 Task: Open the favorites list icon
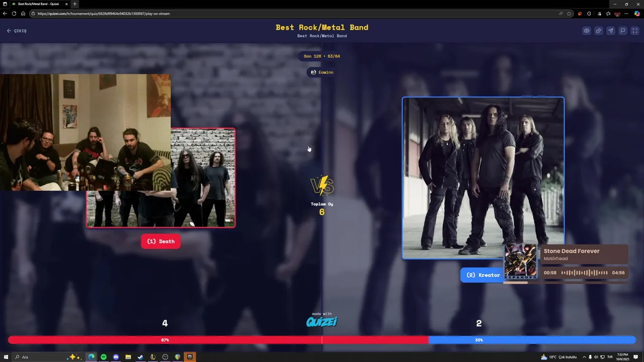click(x=608, y=14)
